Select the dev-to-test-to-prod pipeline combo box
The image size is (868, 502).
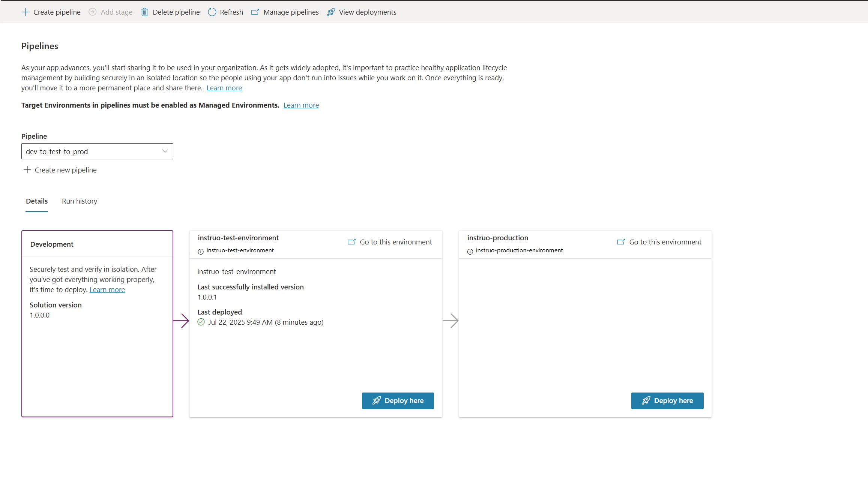90,151
